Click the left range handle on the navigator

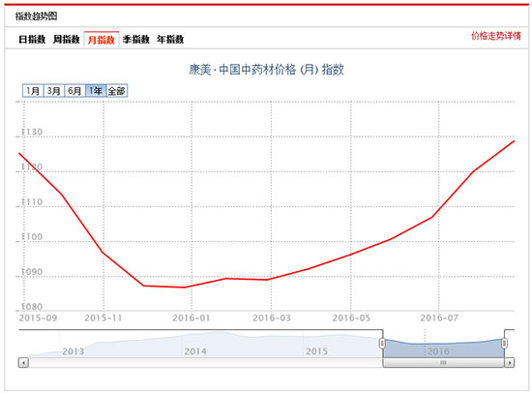(x=382, y=344)
